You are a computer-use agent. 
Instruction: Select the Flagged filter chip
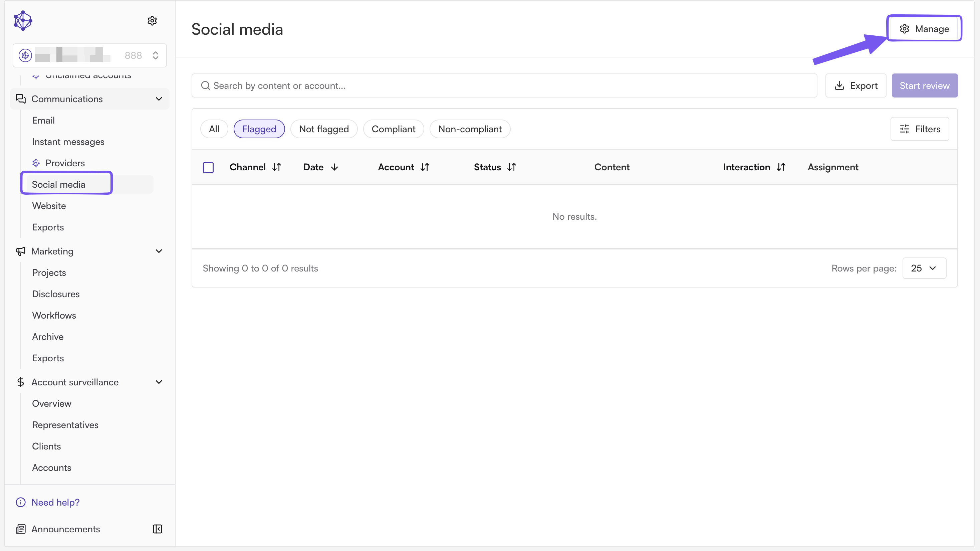pos(259,129)
